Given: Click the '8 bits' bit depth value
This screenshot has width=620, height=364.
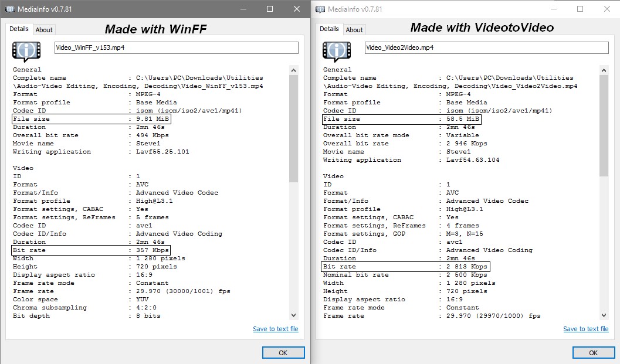Looking at the screenshot, I should pyautogui.click(x=148, y=316).
